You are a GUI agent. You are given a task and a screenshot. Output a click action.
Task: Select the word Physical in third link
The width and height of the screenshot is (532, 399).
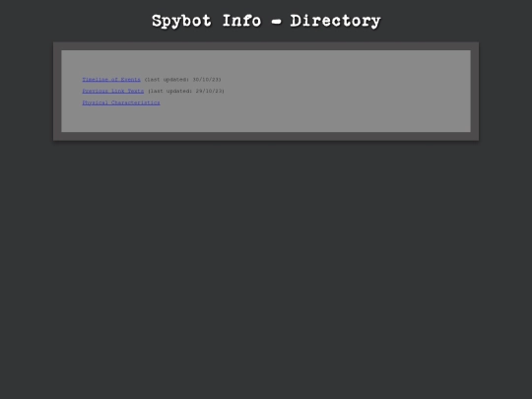coord(96,102)
